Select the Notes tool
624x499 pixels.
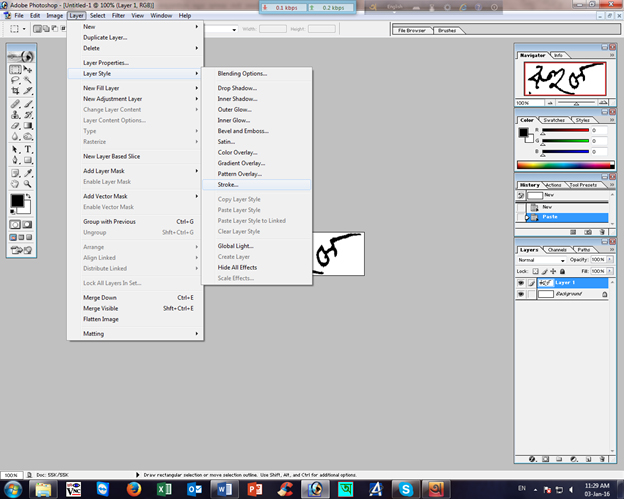(15, 173)
